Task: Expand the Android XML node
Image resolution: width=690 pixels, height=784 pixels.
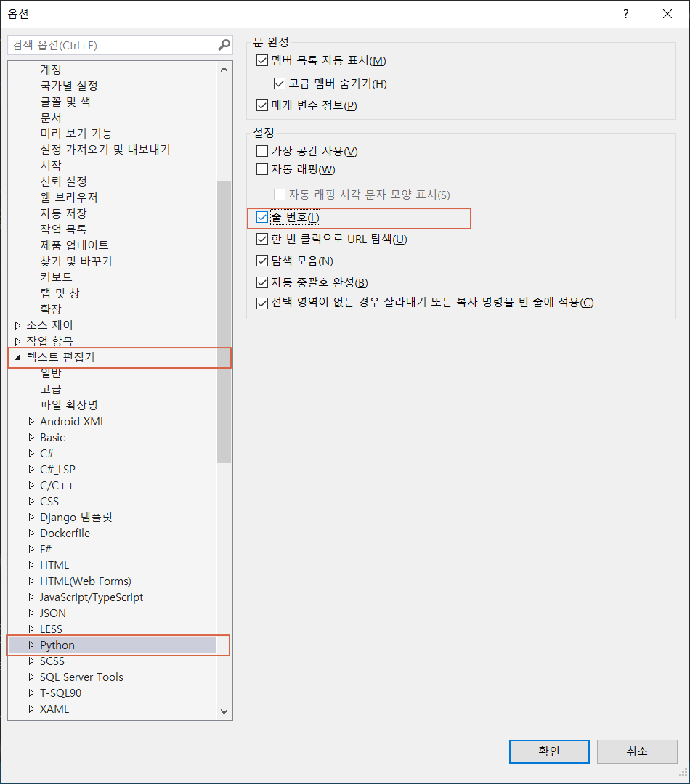Action: point(31,422)
